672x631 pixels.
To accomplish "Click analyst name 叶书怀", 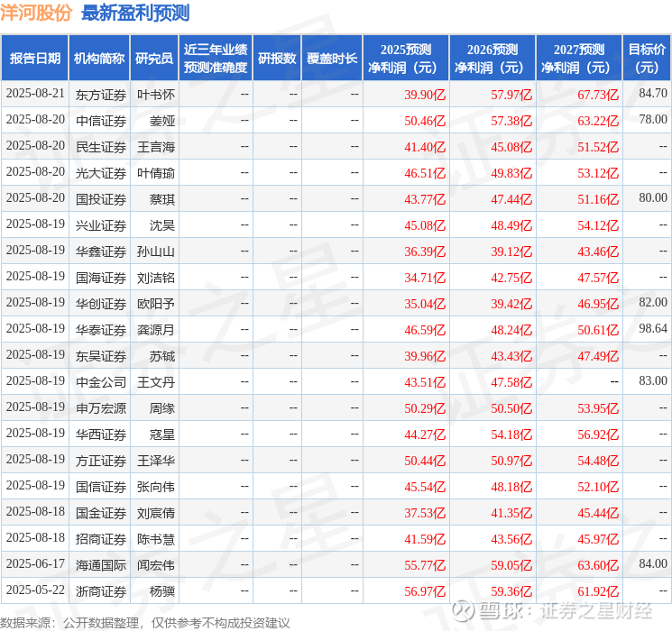I will (x=156, y=95).
